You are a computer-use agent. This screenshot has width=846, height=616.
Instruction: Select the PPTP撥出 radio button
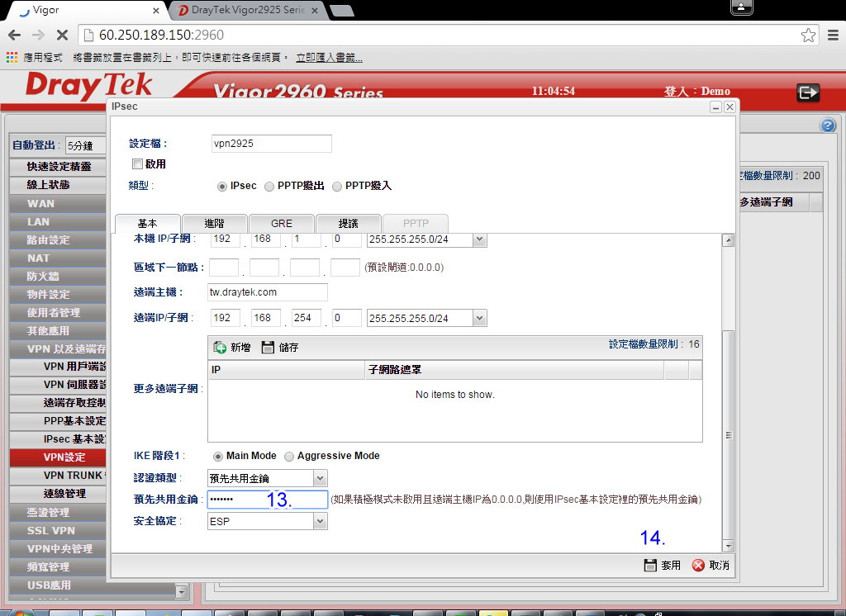pyautogui.click(x=269, y=187)
